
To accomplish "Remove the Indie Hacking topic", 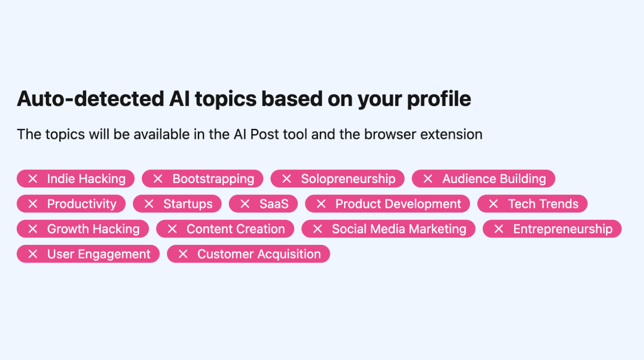I will (33, 179).
